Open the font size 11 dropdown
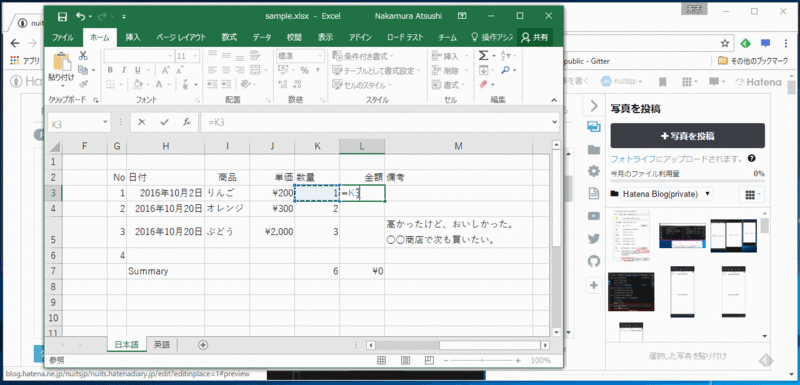The image size is (800, 385). 196,56
